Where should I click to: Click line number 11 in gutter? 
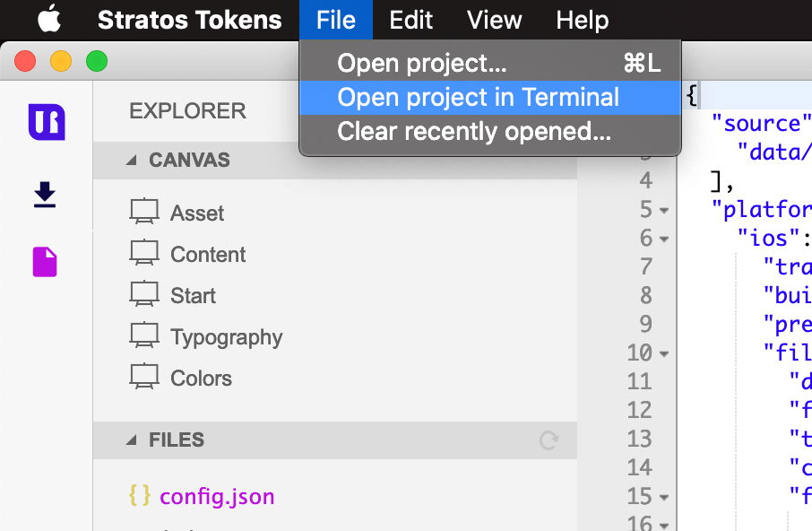coord(640,382)
